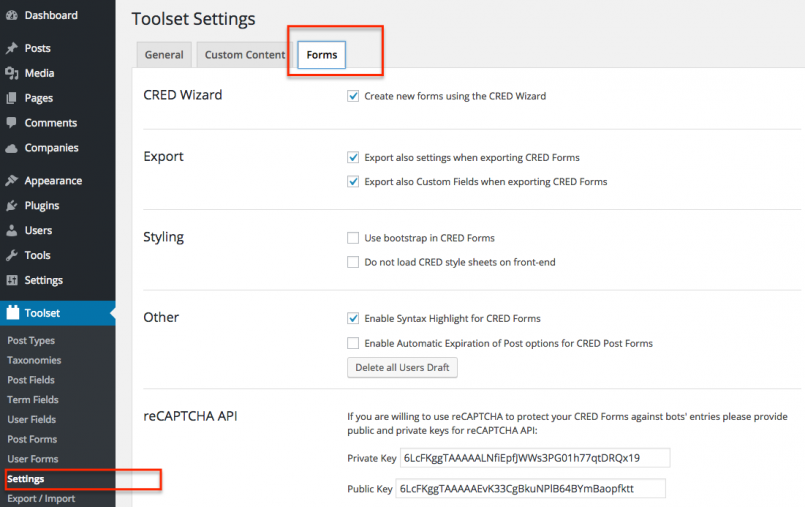Click the reCAPTCHA Private Key field
The height and width of the screenshot is (507, 805).
click(535, 458)
